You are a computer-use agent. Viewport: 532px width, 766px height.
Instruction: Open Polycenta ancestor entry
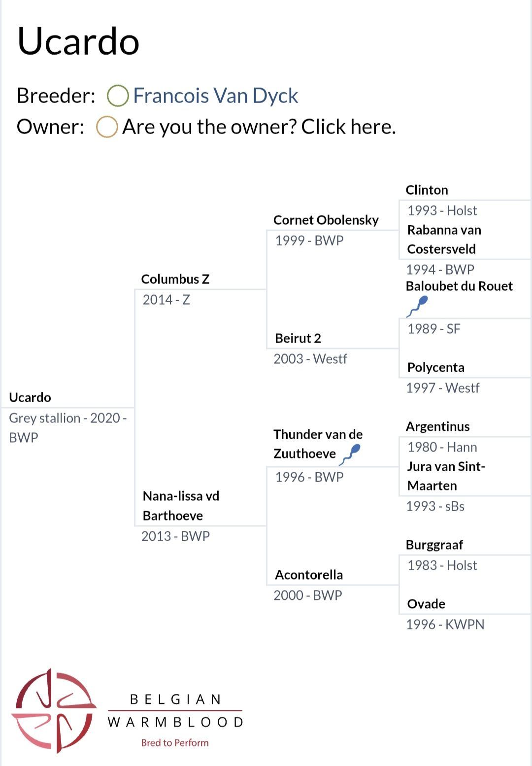[435, 367]
